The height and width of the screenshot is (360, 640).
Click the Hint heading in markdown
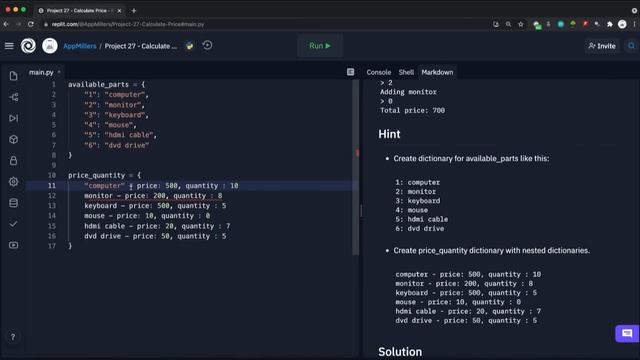click(389, 134)
